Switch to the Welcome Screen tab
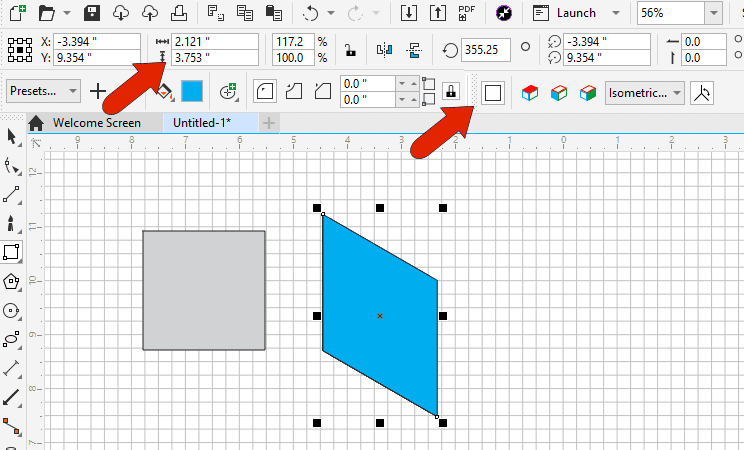 click(96, 123)
